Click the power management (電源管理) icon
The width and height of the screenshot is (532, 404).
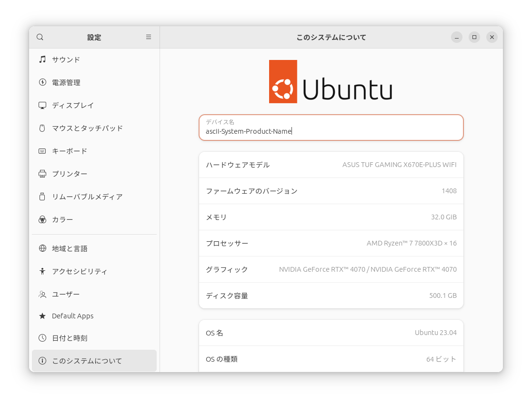42,82
